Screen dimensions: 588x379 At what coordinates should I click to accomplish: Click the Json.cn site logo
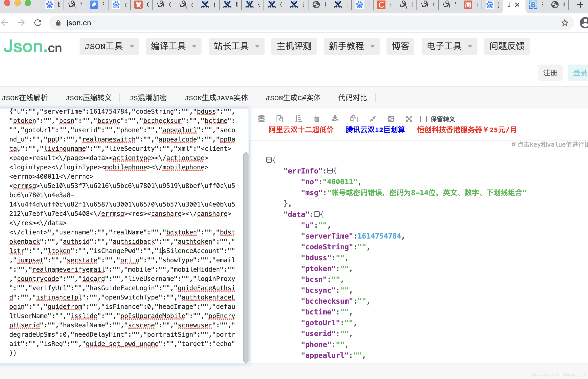[33, 46]
